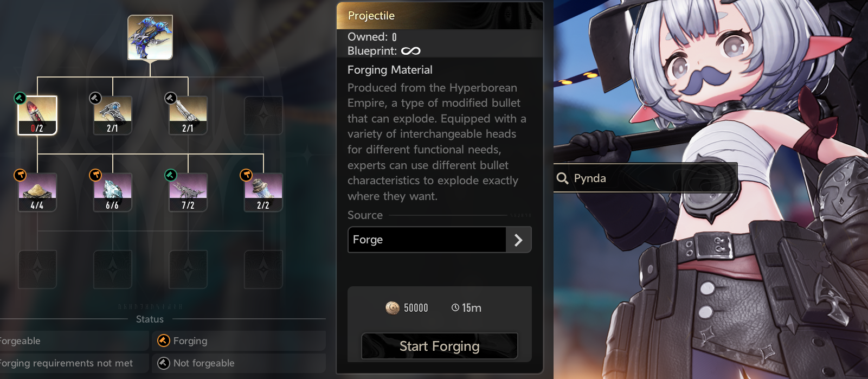Click the 50000 coin cost icon
The image size is (868, 379).
[392, 308]
